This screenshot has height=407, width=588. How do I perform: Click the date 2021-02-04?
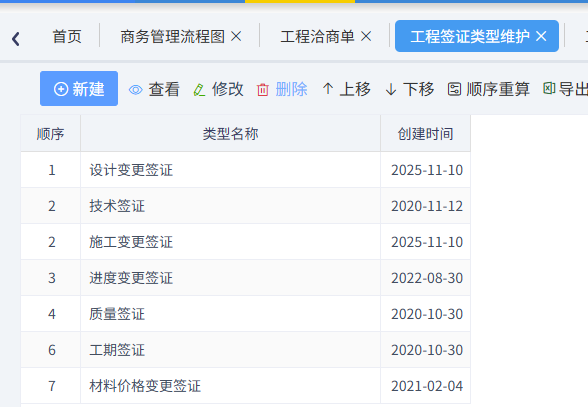tap(427, 386)
